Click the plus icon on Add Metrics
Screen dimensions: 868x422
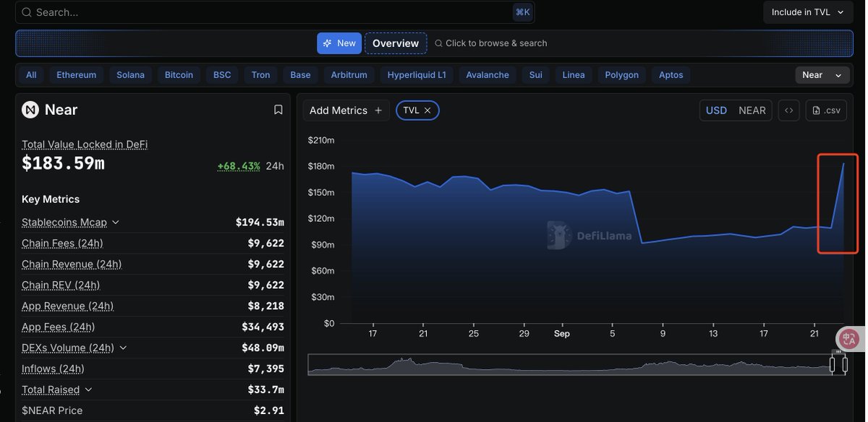[x=378, y=111]
